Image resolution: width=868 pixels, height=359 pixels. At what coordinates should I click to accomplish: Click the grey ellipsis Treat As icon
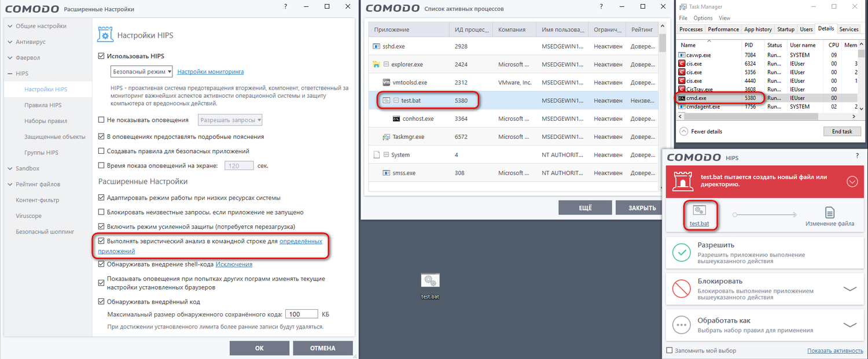coord(683,325)
